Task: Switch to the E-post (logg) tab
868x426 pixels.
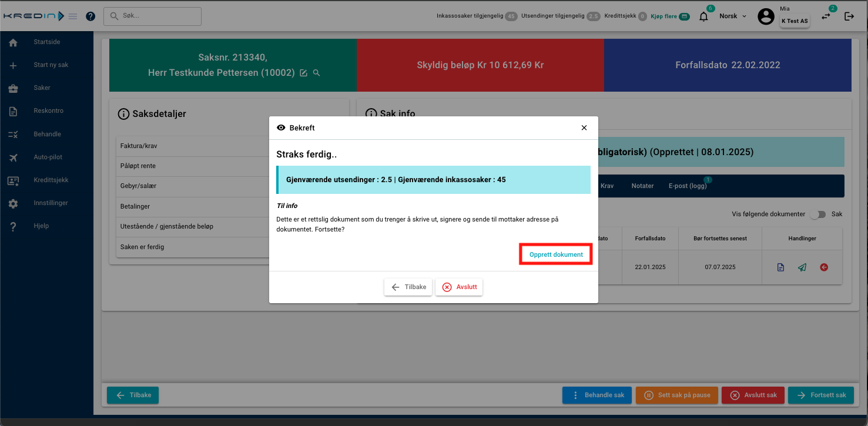Action: 688,186
